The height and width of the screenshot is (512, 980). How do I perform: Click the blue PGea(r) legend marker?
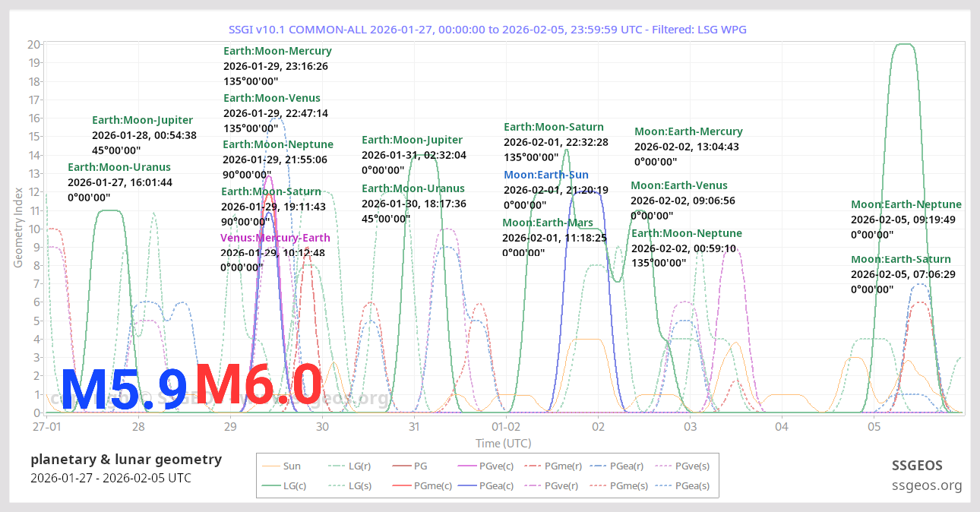pyautogui.click(x=597, y=464)
